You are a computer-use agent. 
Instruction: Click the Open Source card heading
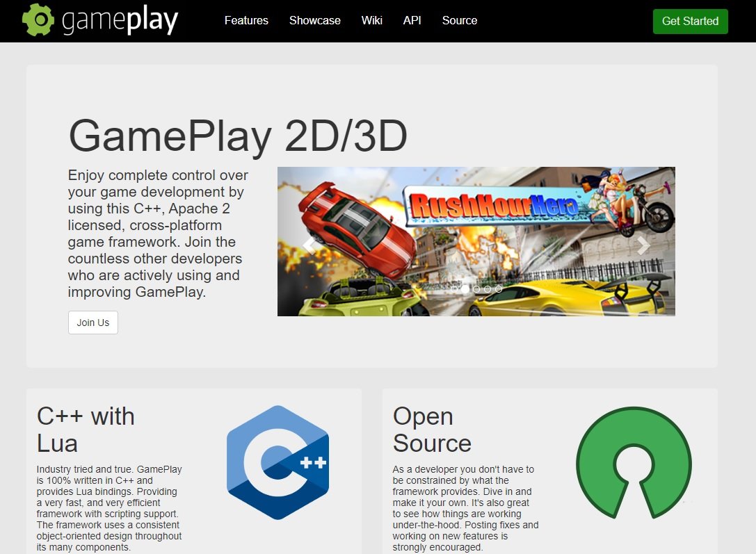432,430
